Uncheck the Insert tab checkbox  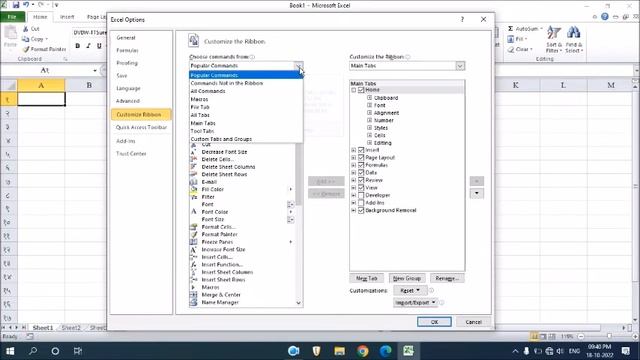361,150
